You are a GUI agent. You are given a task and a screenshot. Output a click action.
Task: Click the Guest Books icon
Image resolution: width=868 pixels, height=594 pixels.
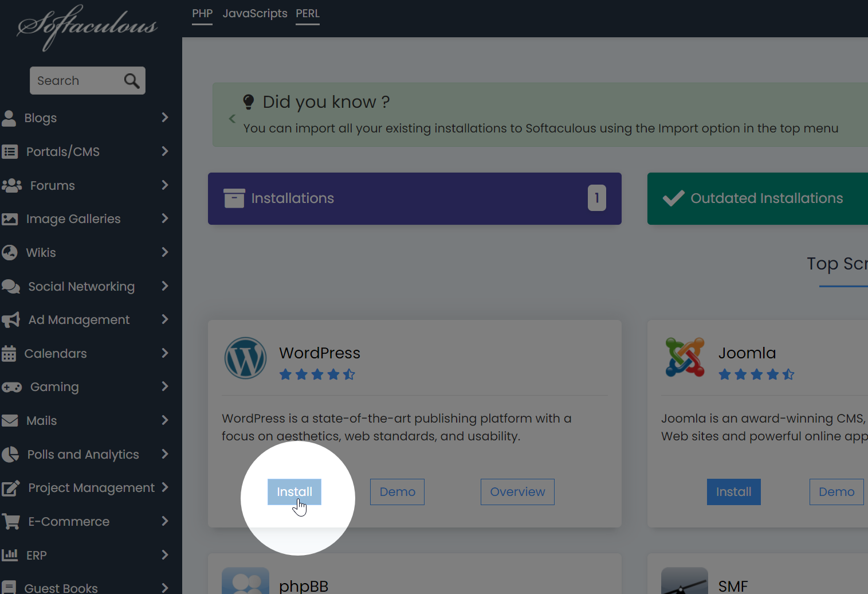pos(9,588)
